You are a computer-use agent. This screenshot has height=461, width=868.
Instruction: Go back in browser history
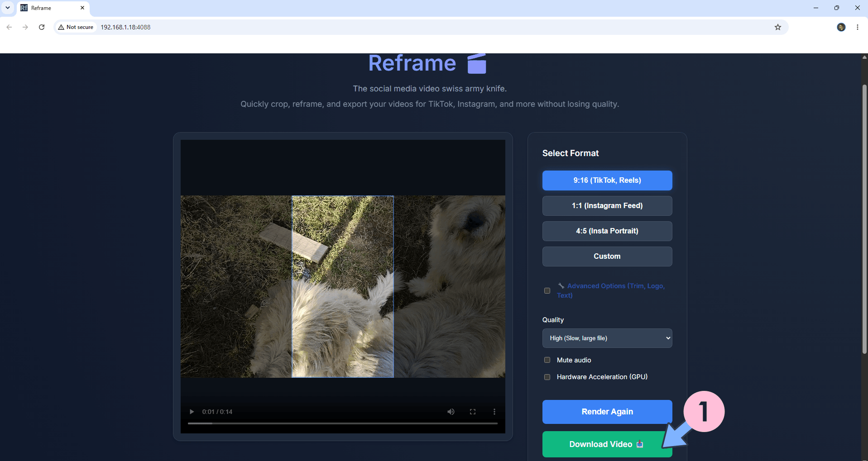[9, 27]
